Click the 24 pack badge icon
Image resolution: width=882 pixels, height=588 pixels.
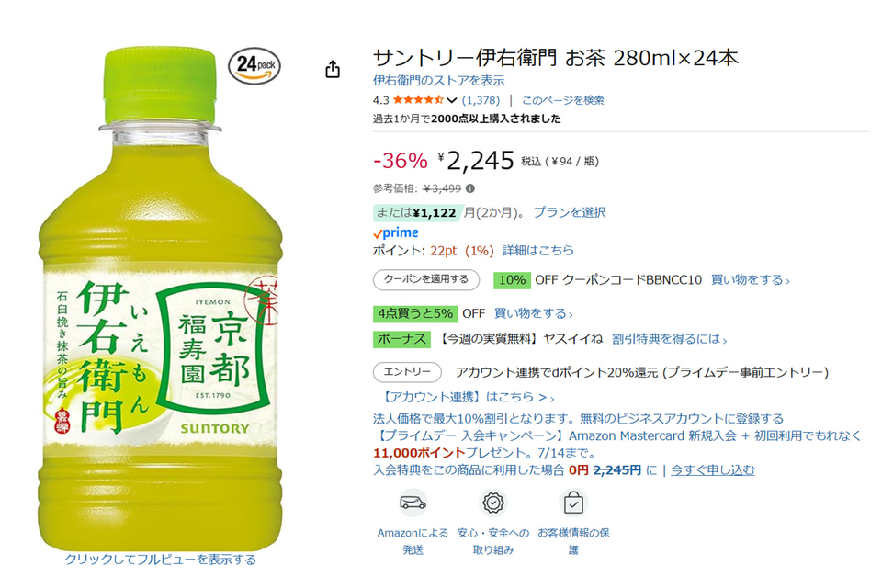(254, 66)
